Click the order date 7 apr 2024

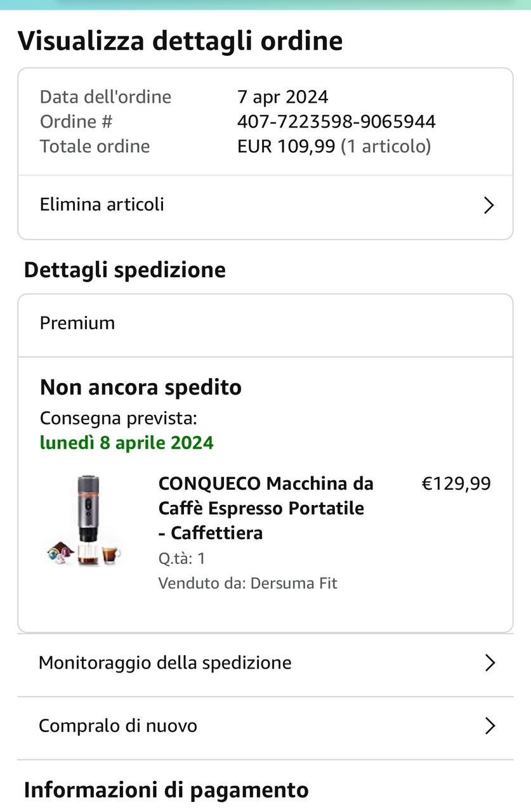282,97
